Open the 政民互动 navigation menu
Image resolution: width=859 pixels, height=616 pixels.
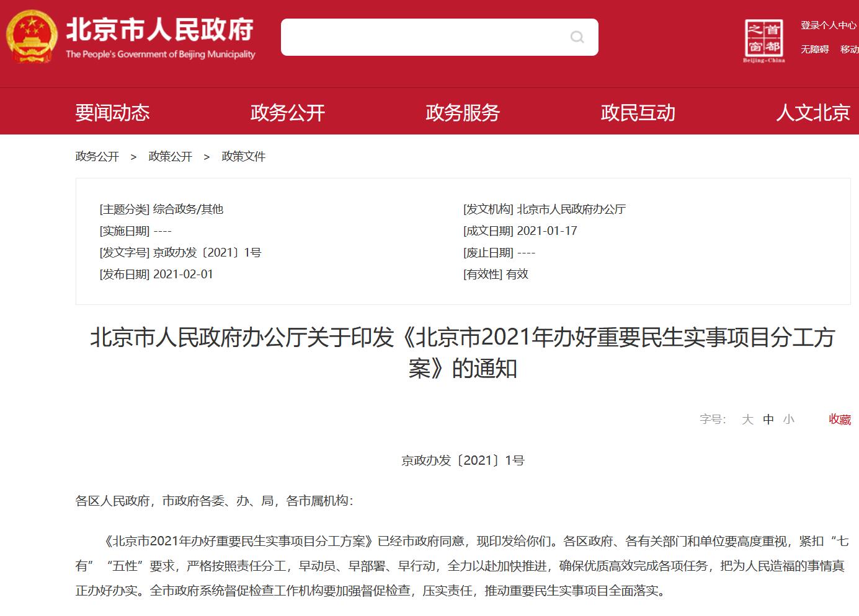pyautogui.click(x=638, y=112)
